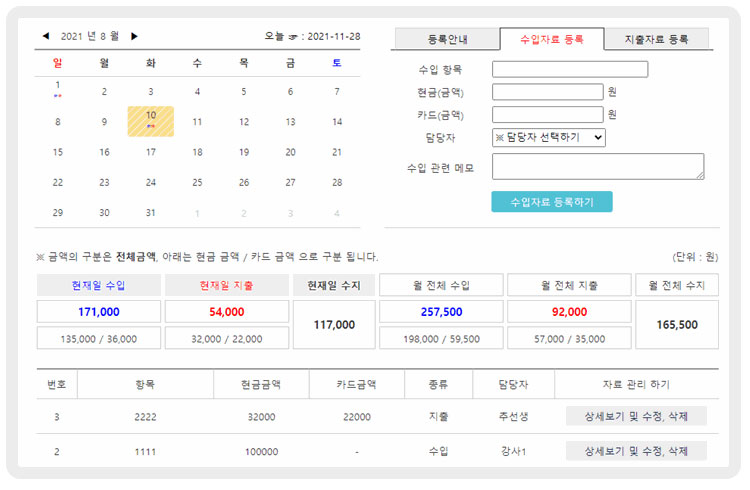Switch to the 지출자료 등록 tab

656,39
